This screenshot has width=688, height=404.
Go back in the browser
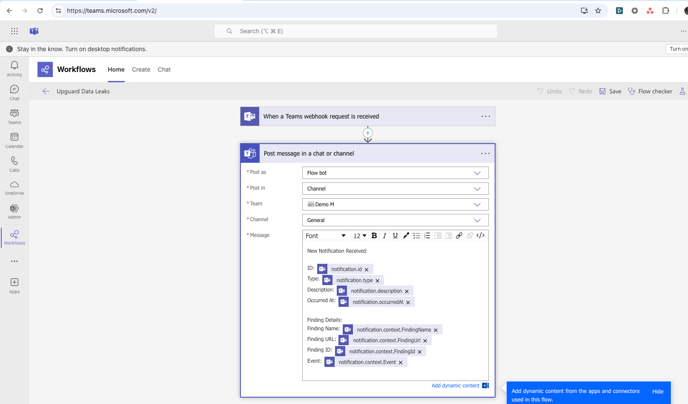pyautogui.click(x=9, y=11)
